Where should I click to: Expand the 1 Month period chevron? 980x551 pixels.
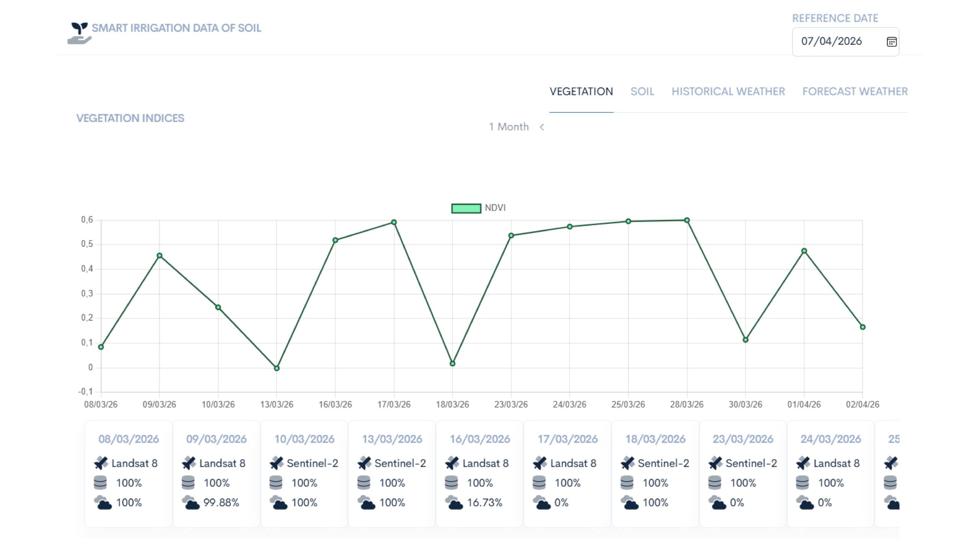tap(542, 127)
